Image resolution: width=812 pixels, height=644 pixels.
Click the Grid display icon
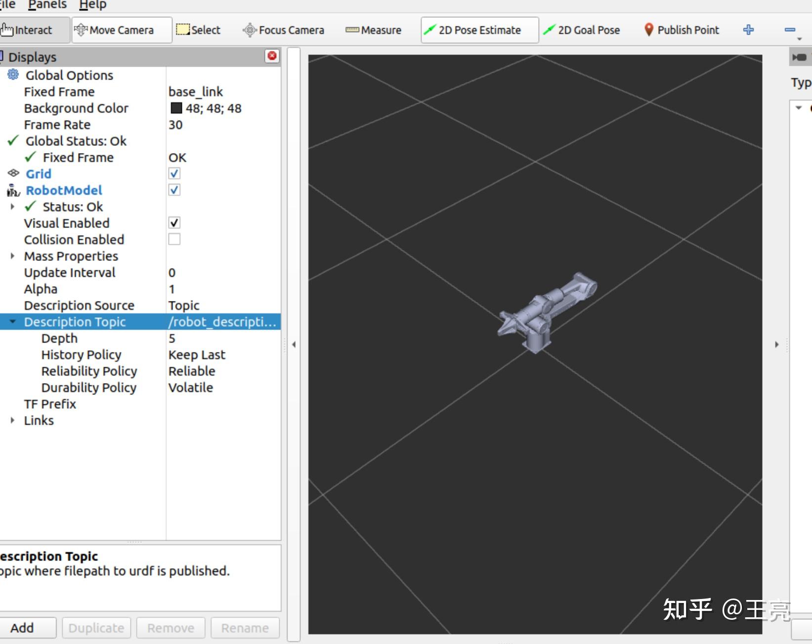pyautogui.click(x=13, y=173)
